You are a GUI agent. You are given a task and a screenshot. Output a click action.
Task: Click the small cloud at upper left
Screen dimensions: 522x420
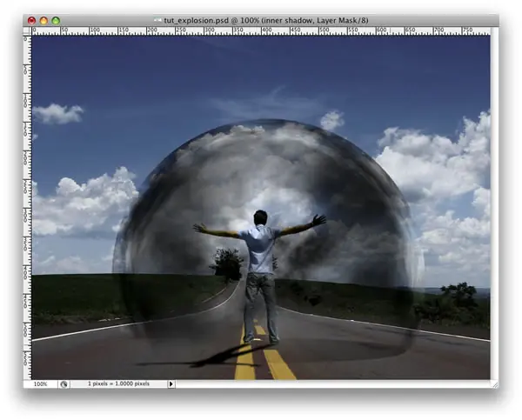(x=58, y=114)
